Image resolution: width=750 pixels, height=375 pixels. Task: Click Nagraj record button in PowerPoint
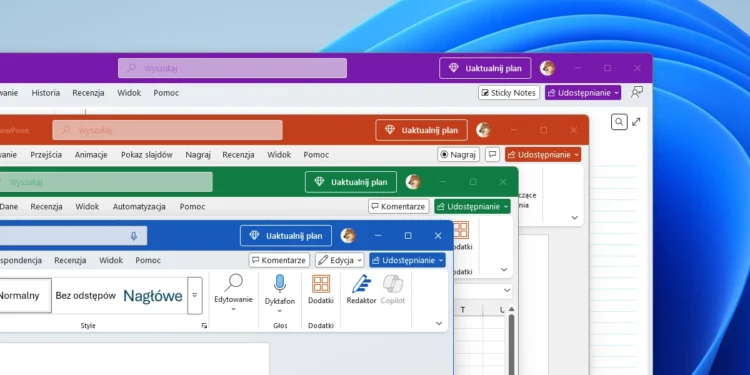point(458,154)
